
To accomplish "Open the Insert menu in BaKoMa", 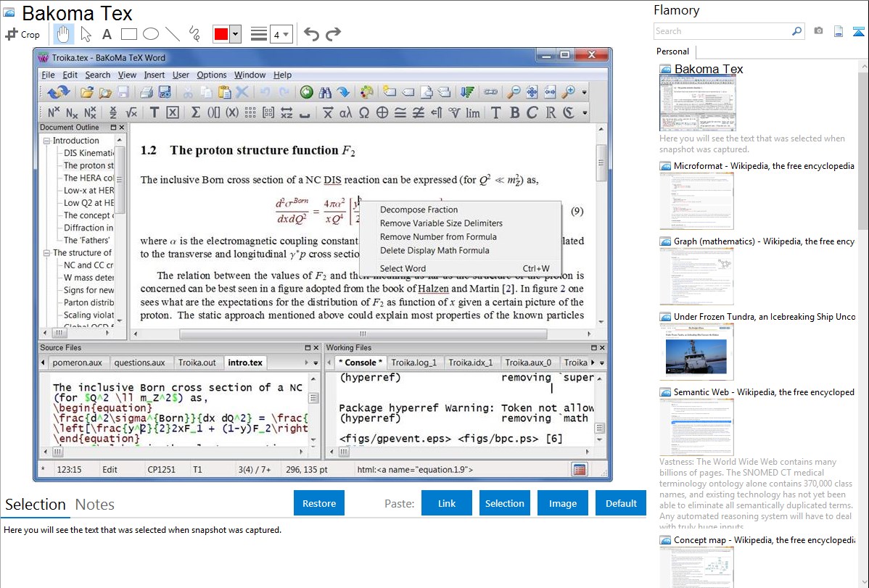I will (x=154, y=75).
